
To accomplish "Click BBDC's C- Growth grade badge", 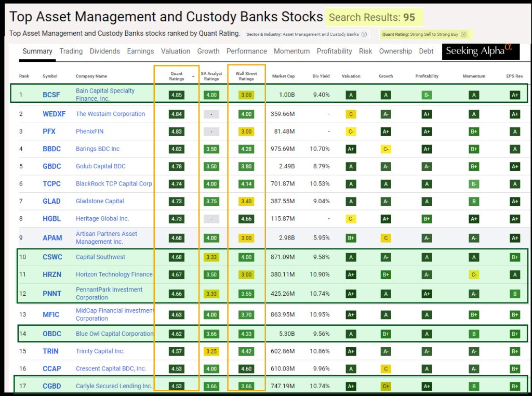I will (x=386, y=149).
